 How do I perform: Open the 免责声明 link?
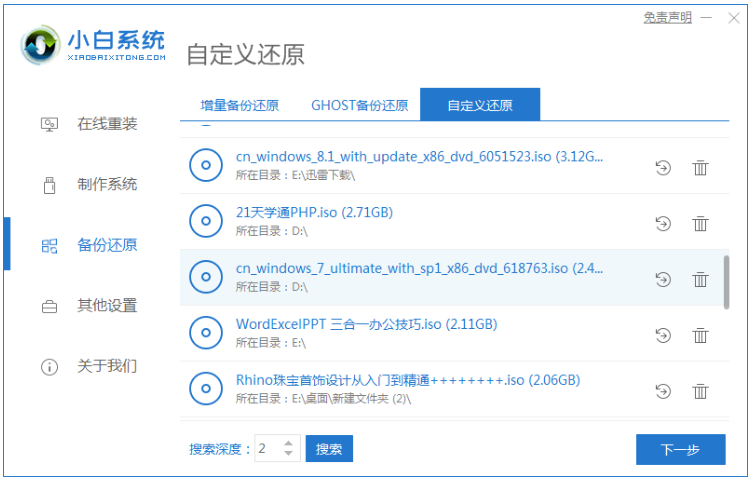point(667,18)
